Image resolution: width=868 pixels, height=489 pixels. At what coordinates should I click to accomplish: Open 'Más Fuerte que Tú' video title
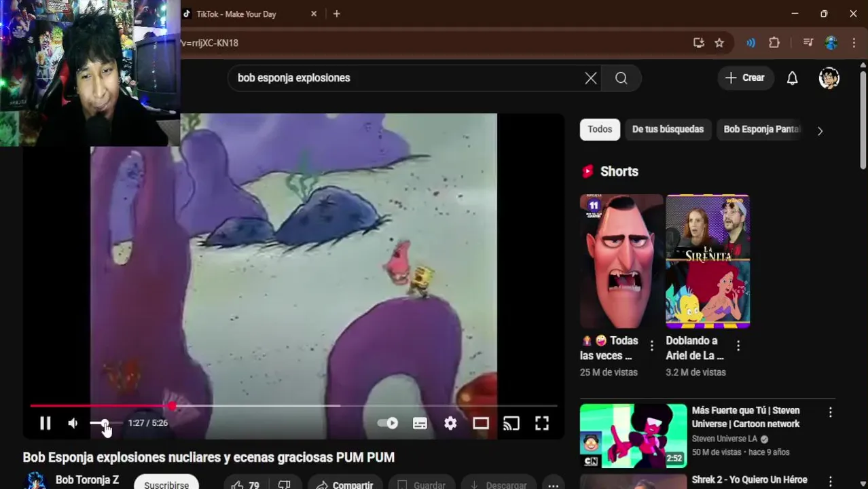tap(746, 417)
